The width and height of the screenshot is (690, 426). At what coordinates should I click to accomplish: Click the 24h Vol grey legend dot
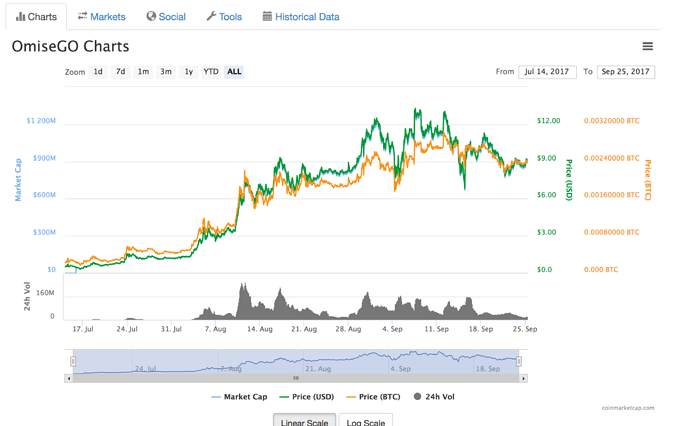point(418,397)
